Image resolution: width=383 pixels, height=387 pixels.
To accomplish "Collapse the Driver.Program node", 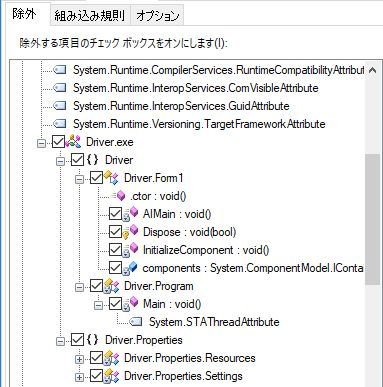I will pos(79,287).
